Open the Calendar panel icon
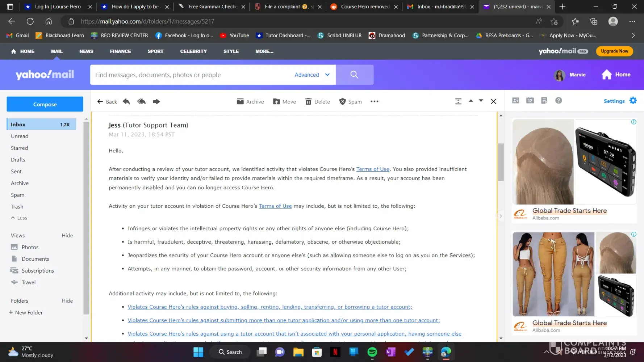Viewport: 644px width, 362px height. click(530, 101)
